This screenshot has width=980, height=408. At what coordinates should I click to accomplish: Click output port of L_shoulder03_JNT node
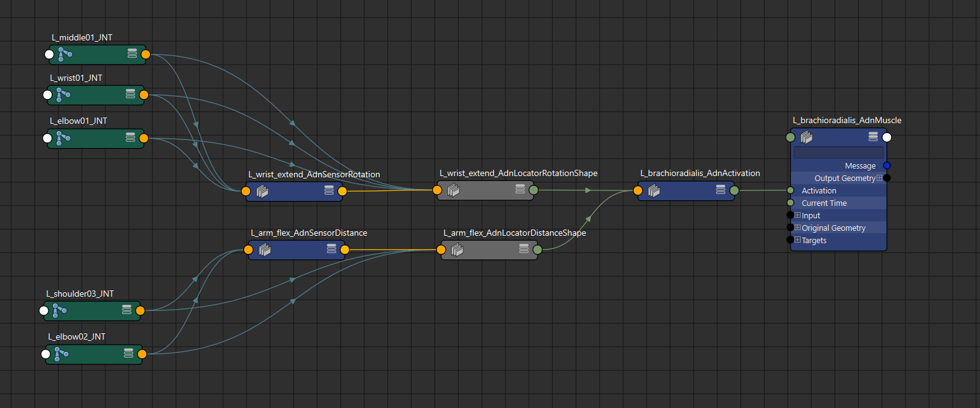[140, 310]
